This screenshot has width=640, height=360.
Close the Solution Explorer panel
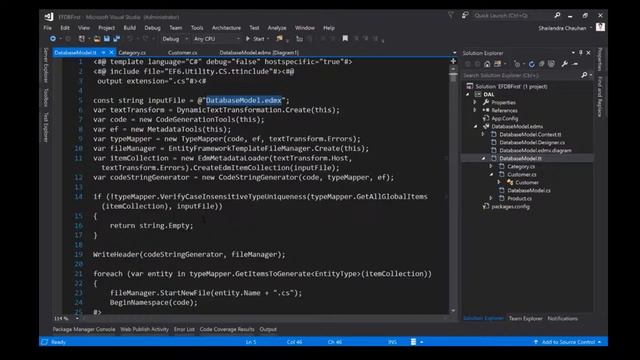pos(588,53)
